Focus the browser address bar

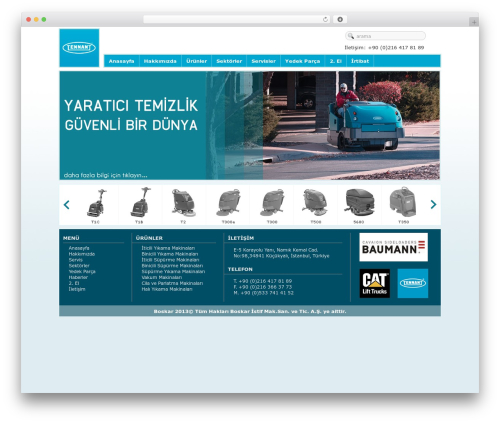tap(237, 19)
